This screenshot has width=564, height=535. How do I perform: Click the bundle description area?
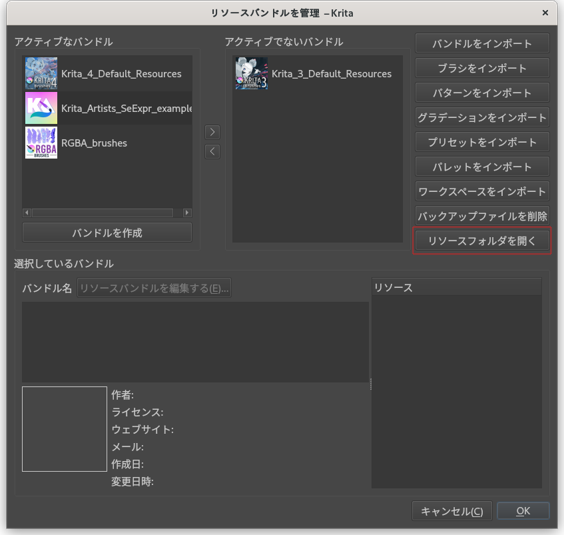coord(195,342)
